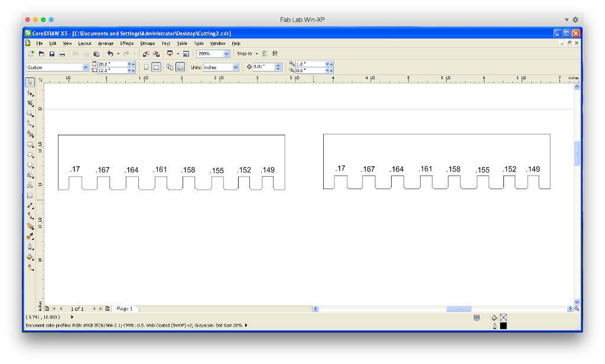Click the Welcome Screen icon
The height and width of the screenshot is (364, 605).
[186, 54]
